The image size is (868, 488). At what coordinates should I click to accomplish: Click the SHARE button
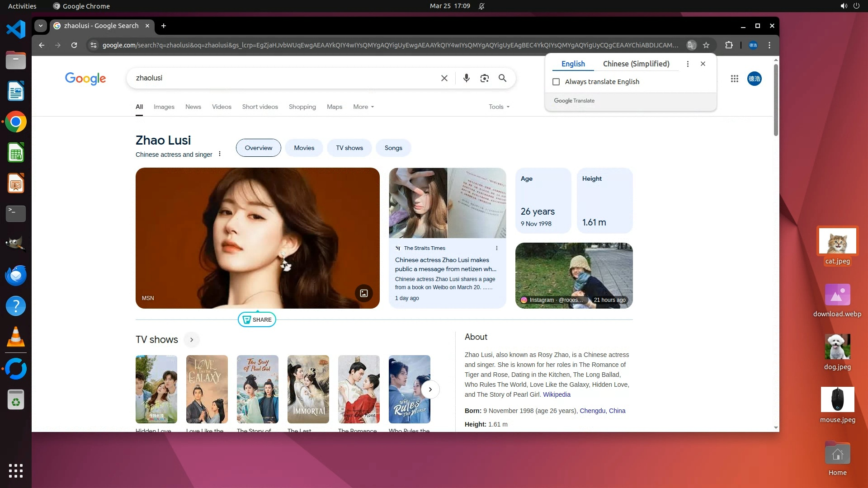257,320
